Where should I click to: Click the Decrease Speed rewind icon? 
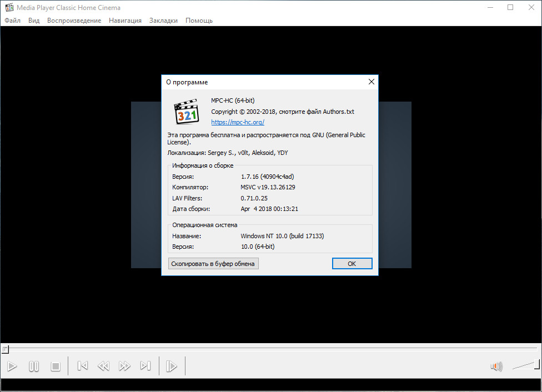coord(103,366)
